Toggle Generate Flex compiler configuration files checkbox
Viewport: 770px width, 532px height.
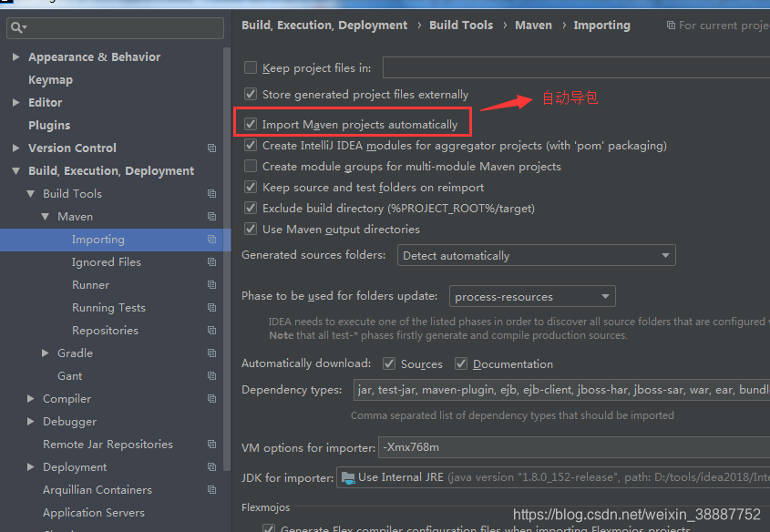269,528
